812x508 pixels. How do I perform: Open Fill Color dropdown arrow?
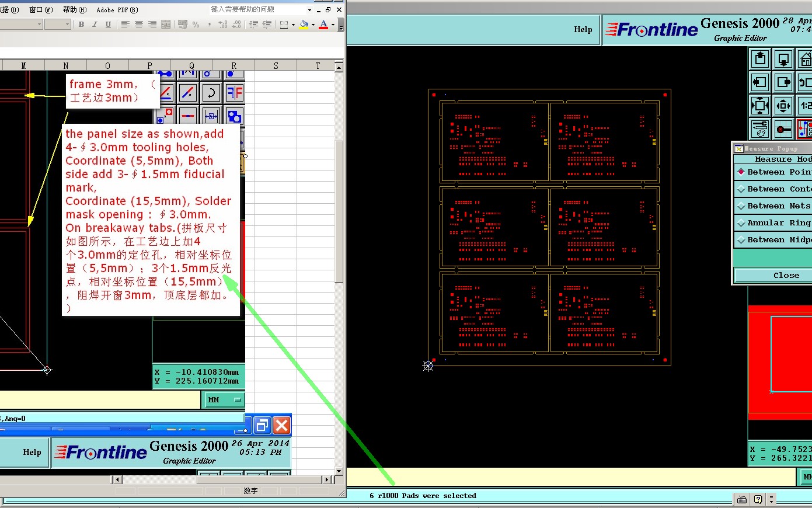click(313, 25)
